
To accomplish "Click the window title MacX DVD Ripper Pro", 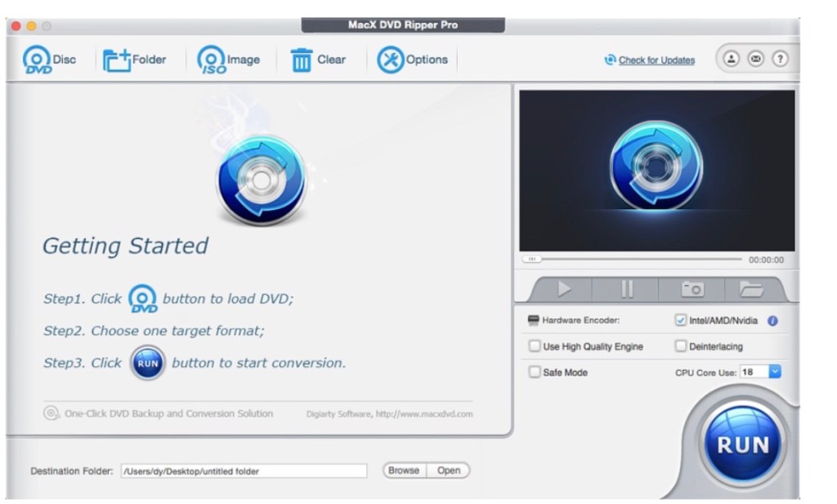I will [403, 25].
